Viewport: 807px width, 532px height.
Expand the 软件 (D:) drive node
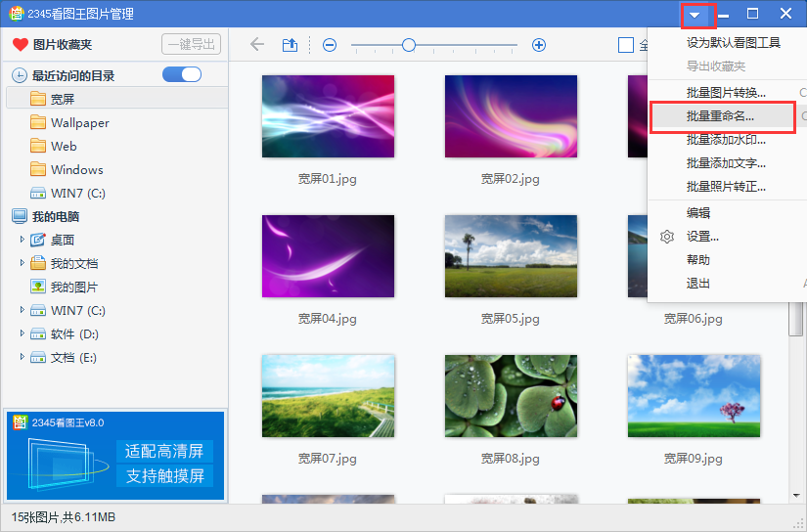coord(22,333)
